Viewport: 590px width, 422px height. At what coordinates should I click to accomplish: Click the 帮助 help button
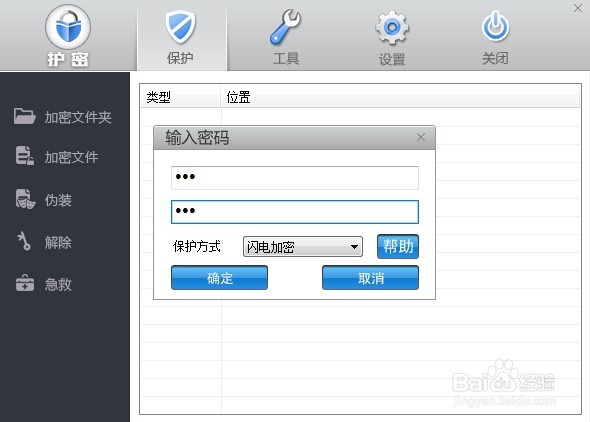(x=398, y=247)
